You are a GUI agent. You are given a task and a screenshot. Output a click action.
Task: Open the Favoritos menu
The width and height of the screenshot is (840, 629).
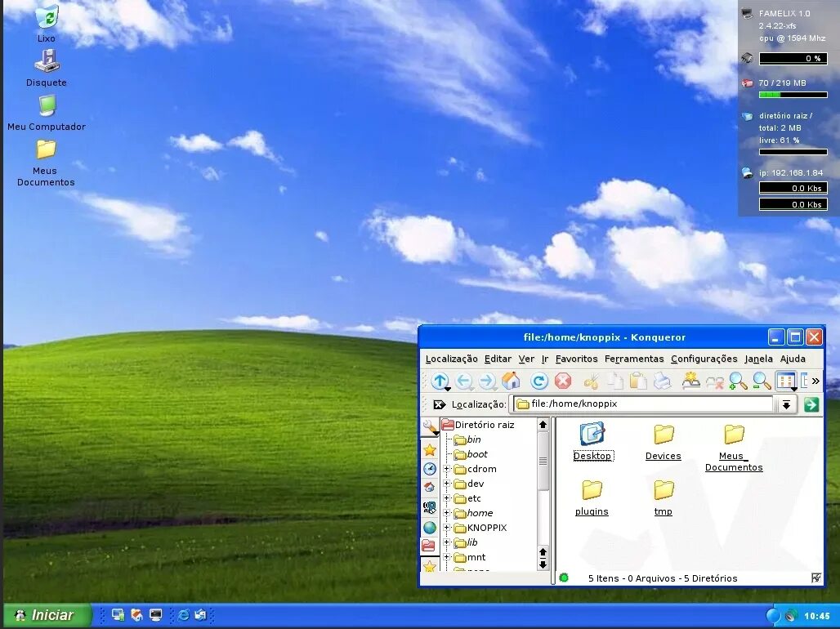[x=576, y=359]
